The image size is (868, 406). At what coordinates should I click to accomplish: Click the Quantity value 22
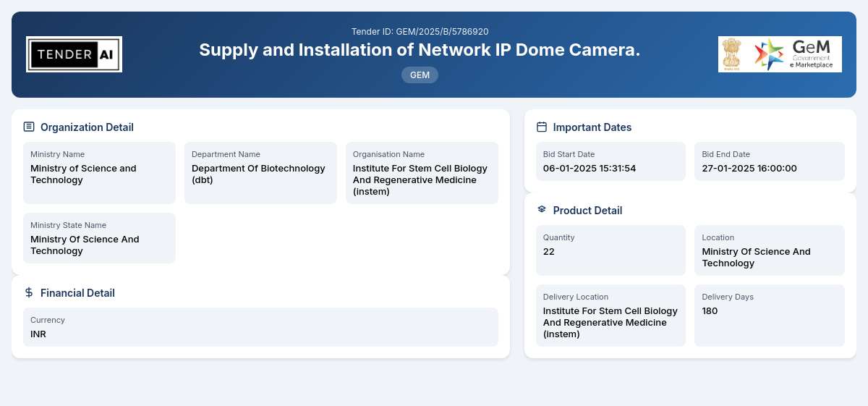pos(549,252)
